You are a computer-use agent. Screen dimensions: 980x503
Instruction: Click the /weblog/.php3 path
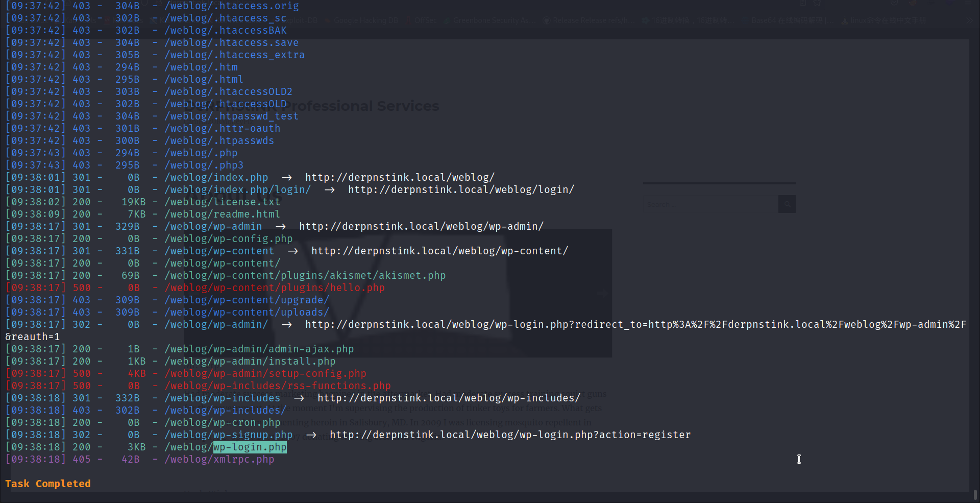(204, 165)
